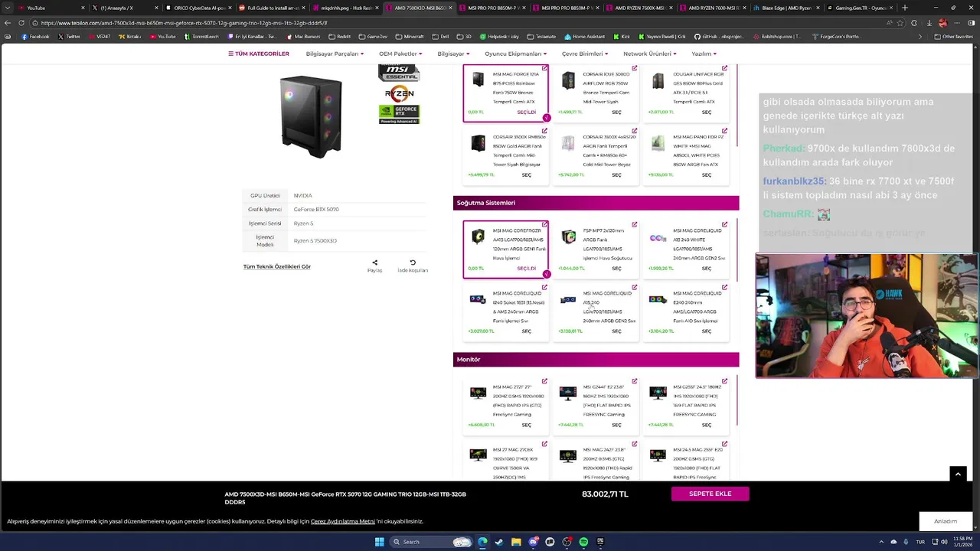The width and height of the screenshot is (980, 551).
Task: Show hidden system tray icons chevron
Action: point(880,542)
